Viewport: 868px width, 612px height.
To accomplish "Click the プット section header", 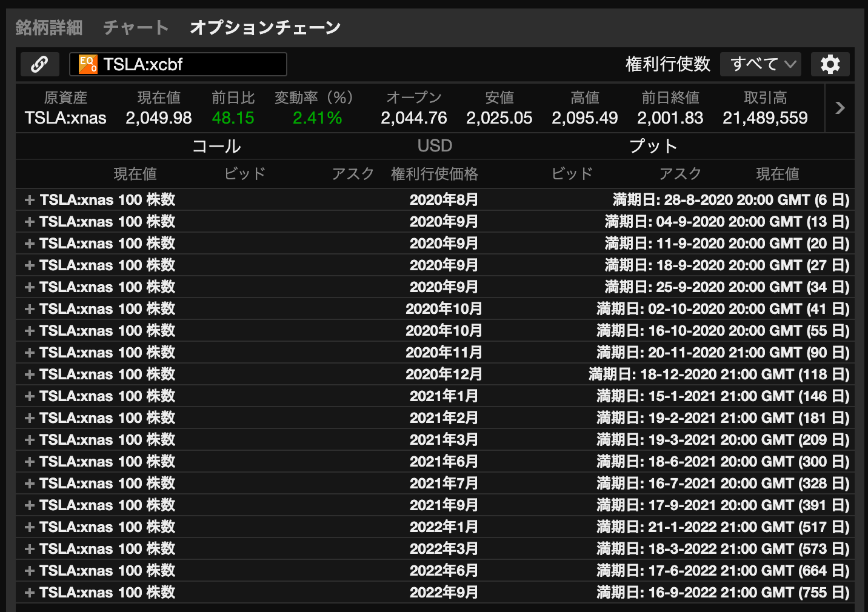I will (x=653, y=146).
